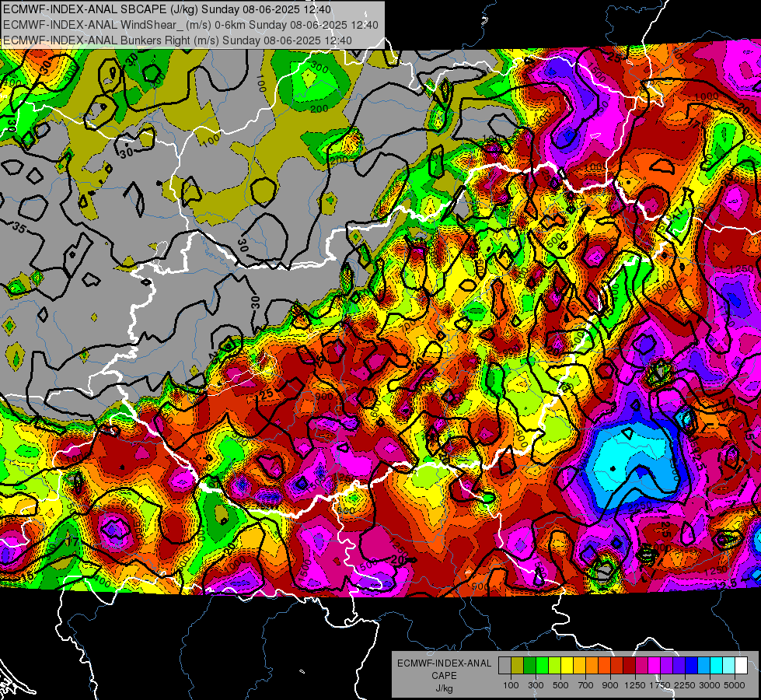Click the 3000 tick label in the legend

710,685
